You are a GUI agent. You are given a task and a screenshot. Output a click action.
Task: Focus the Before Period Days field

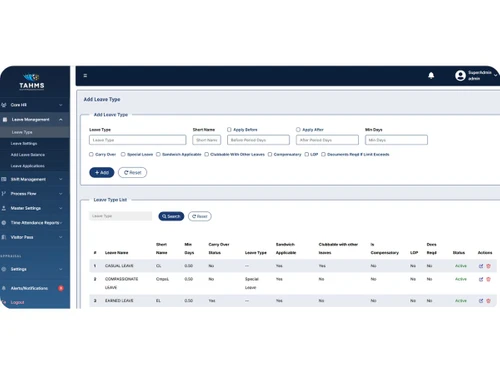(258, 140)
